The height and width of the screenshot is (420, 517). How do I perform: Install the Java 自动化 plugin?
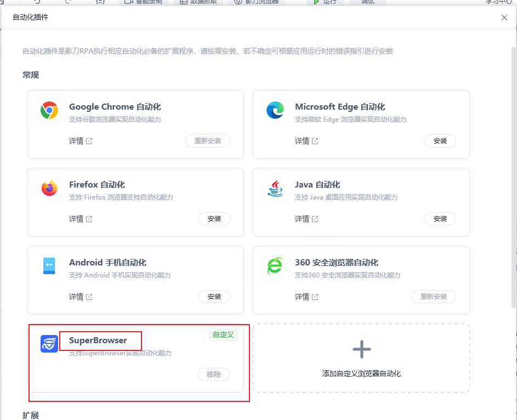pyautogui.click(x=440, y=219)
